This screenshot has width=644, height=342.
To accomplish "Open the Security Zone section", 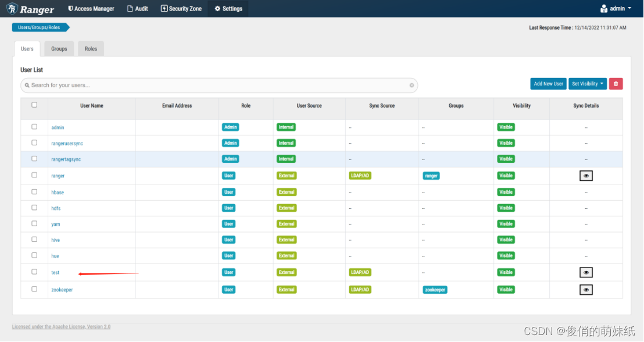I will click(x=181, y=8).
